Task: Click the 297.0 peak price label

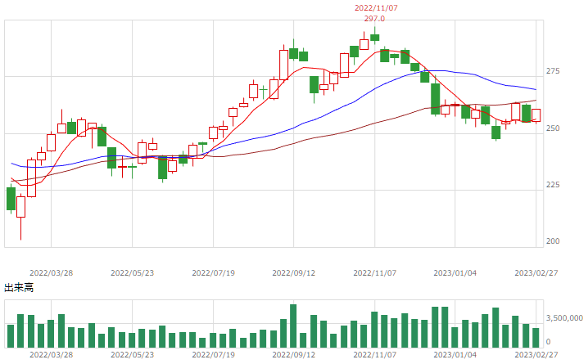Action: [374, 19]
